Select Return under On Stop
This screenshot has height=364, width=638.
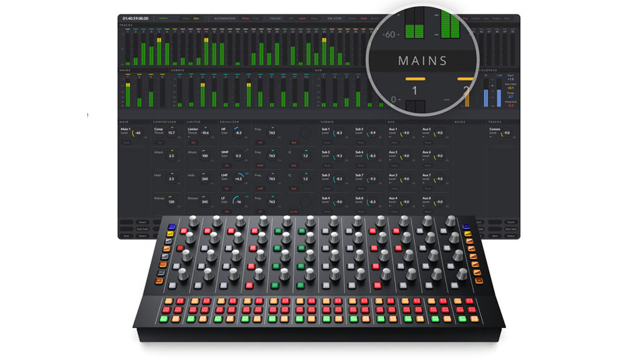click(x=374, y=19)
